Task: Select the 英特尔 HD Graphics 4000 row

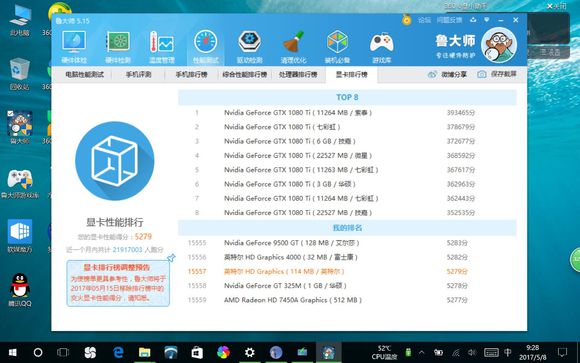Action: point(347,257)
